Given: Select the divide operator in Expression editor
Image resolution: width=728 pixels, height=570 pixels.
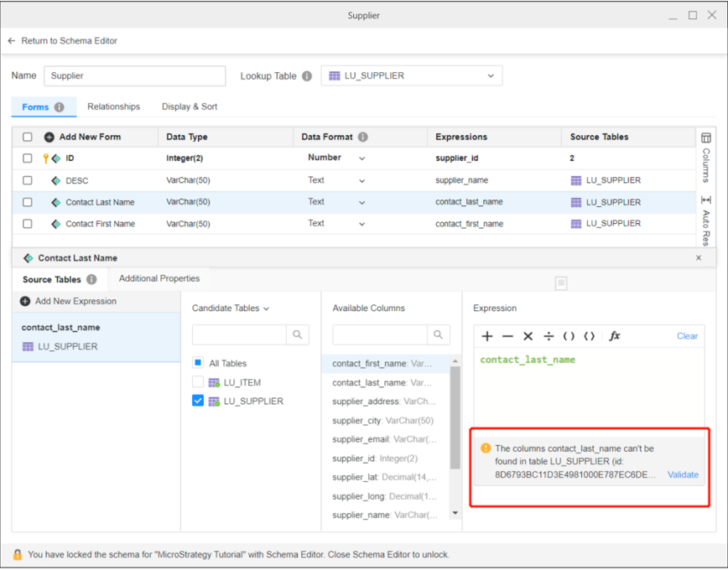Looking at the screenshot, I should click(x=549, y=336).
